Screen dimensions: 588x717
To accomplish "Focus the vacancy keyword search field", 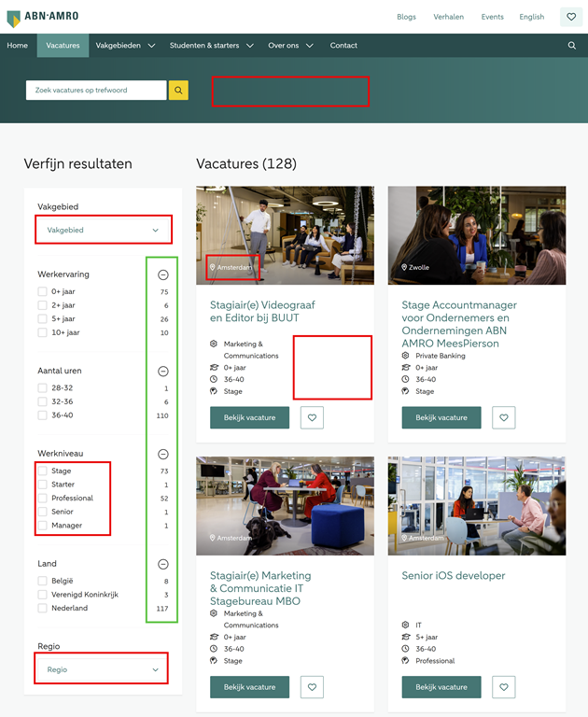I will (x=95, y=91).
